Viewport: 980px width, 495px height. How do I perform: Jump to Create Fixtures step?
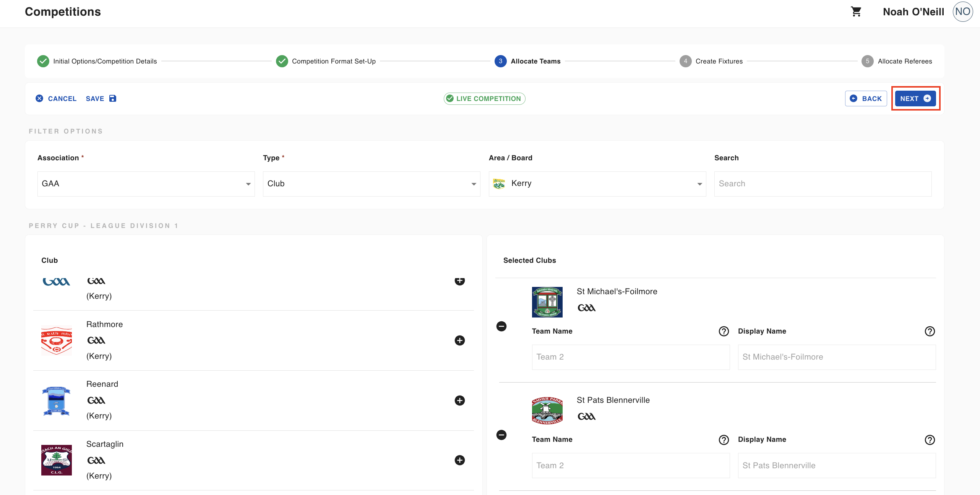[x=711, y=61]
